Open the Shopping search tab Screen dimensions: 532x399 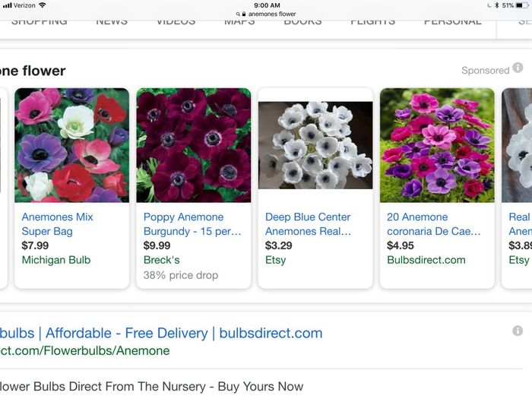(40, 22)
